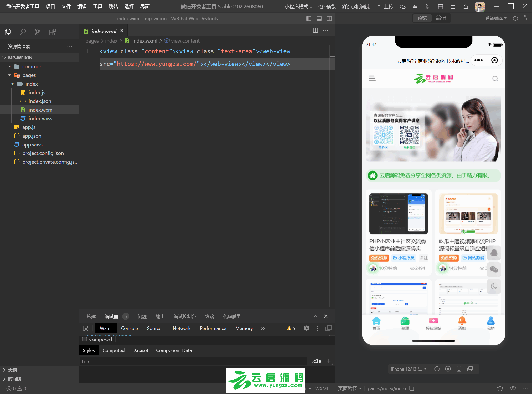The image size is (532, 394).
Task: Click the hamburger menu in simulated page
Action: 372,78
